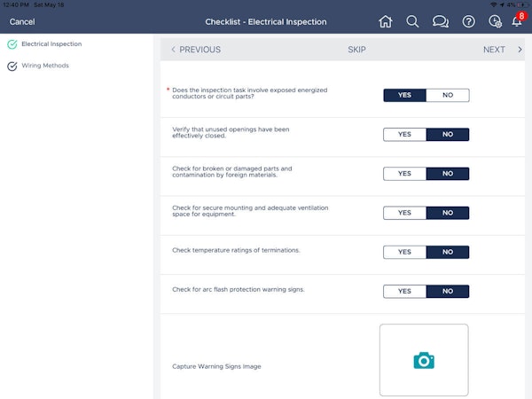
Task: Open the Help question mark icon
Action: [468, 21]
